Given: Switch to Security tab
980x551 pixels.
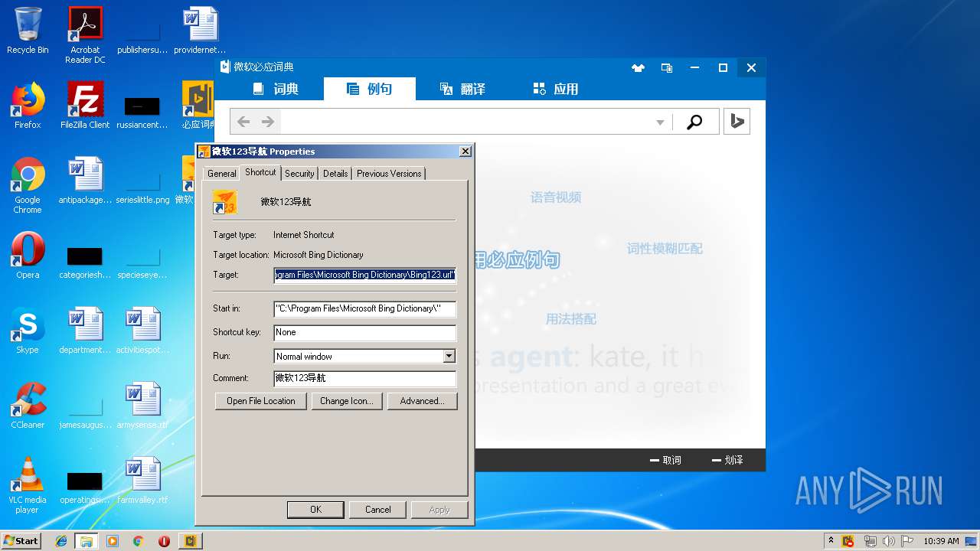Looking at the screenshot, I should click(299, 174).
